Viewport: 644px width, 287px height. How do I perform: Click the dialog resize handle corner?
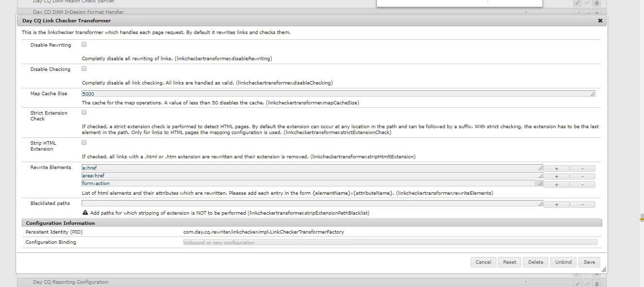click(604, 270)
